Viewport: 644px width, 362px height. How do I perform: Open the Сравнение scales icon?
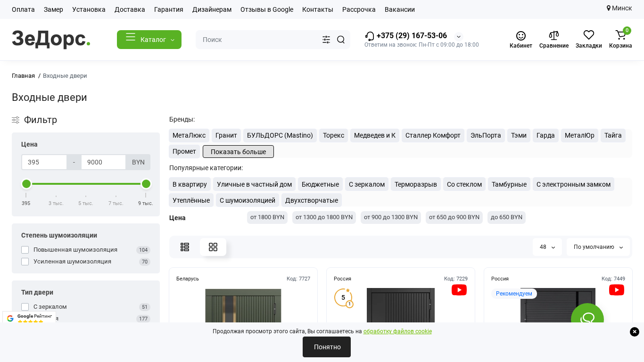[x=553, y=36]
